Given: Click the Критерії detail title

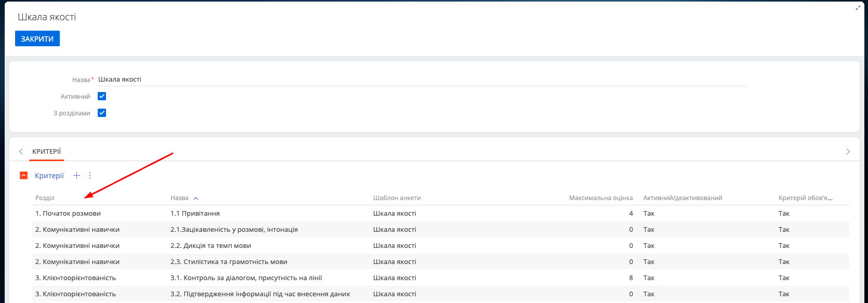Looking at the screenshot, I should tap(49, 176).
